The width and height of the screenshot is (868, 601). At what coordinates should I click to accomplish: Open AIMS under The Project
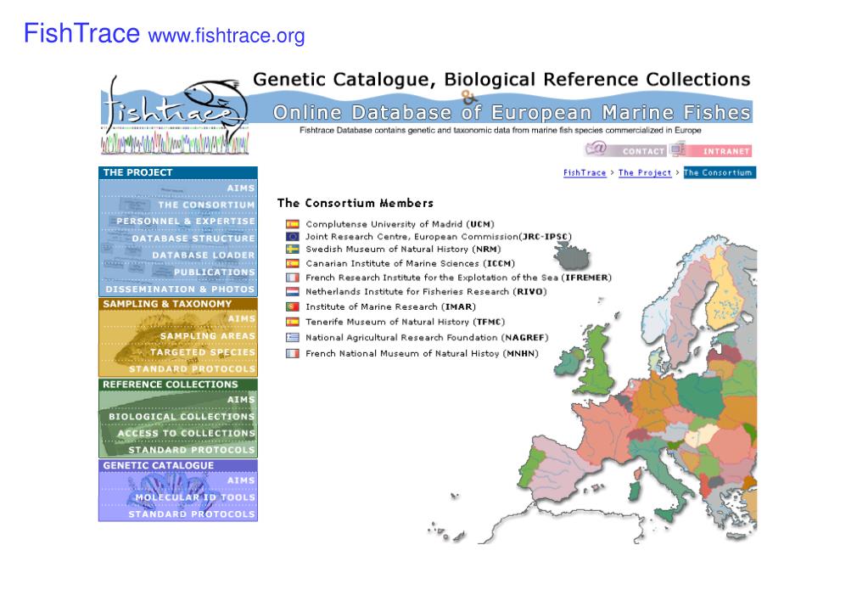241,188
